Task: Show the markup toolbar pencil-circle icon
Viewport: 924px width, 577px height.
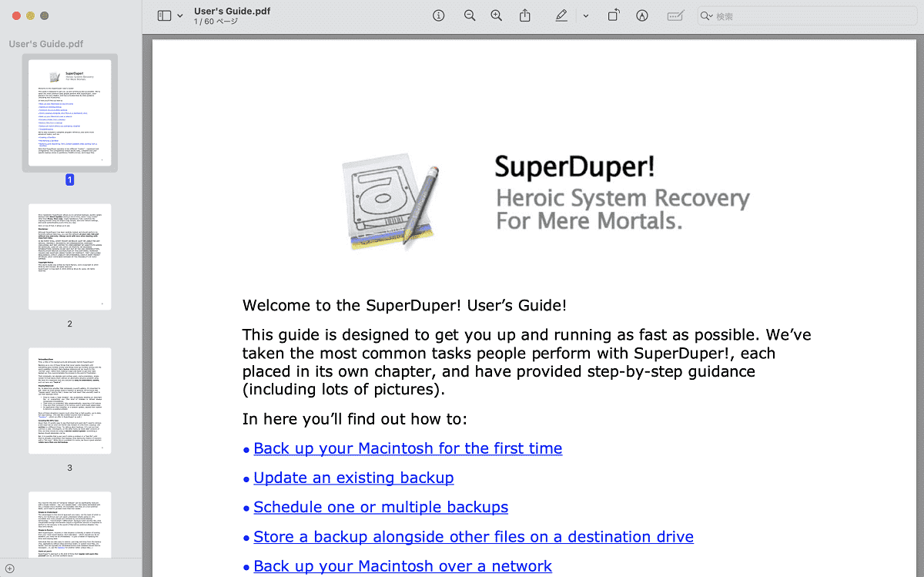Action: [x=642, y=15]
